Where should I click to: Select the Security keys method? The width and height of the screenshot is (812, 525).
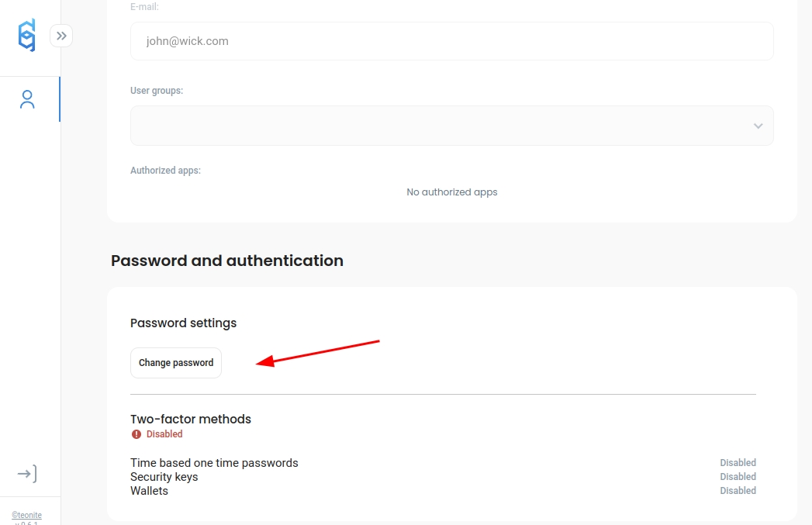164,477
